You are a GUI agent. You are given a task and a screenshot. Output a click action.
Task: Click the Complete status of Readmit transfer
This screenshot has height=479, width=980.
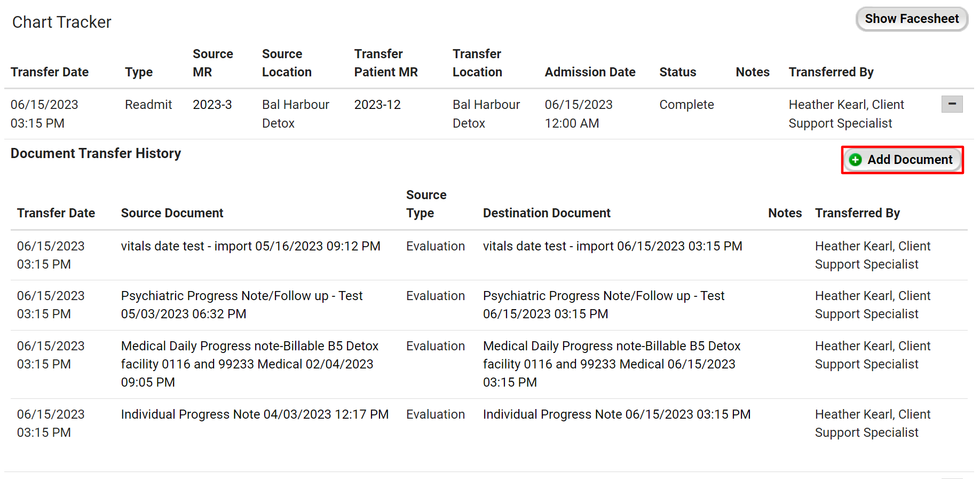(x=686, y=105)
